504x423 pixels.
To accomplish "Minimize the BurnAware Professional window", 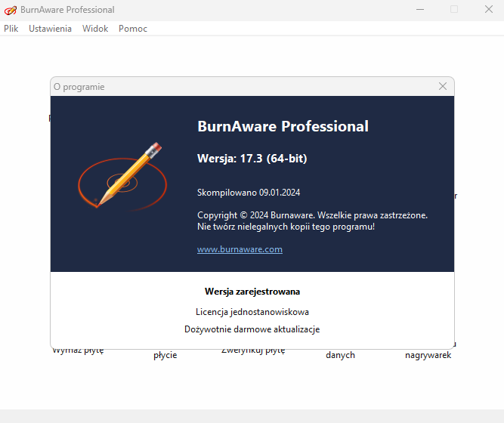I will click(420, 10).
